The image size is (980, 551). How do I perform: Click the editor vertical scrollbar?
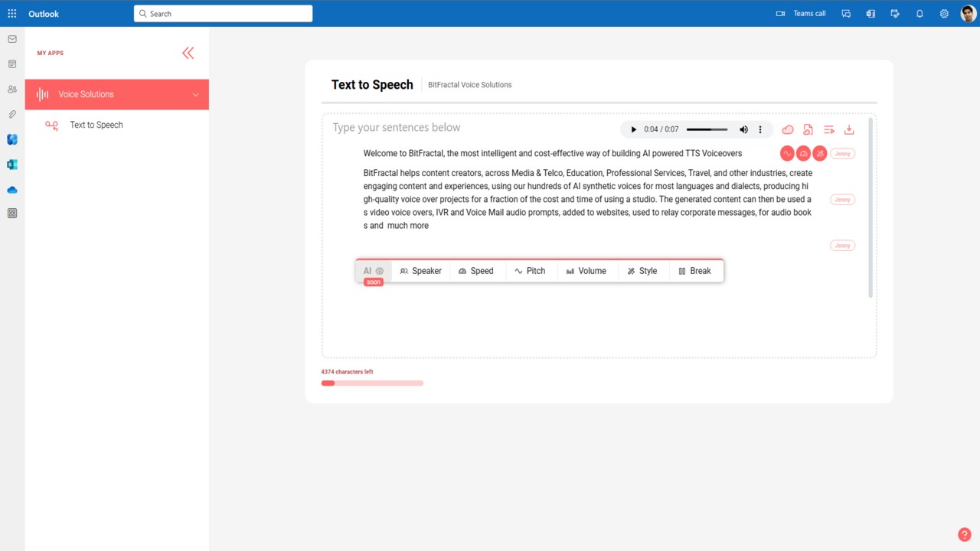click(871, 207)
